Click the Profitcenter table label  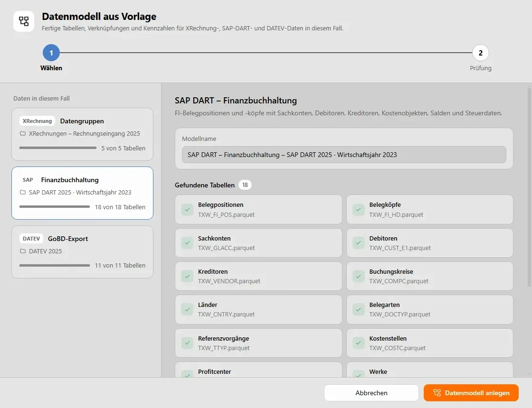[214, 371]
